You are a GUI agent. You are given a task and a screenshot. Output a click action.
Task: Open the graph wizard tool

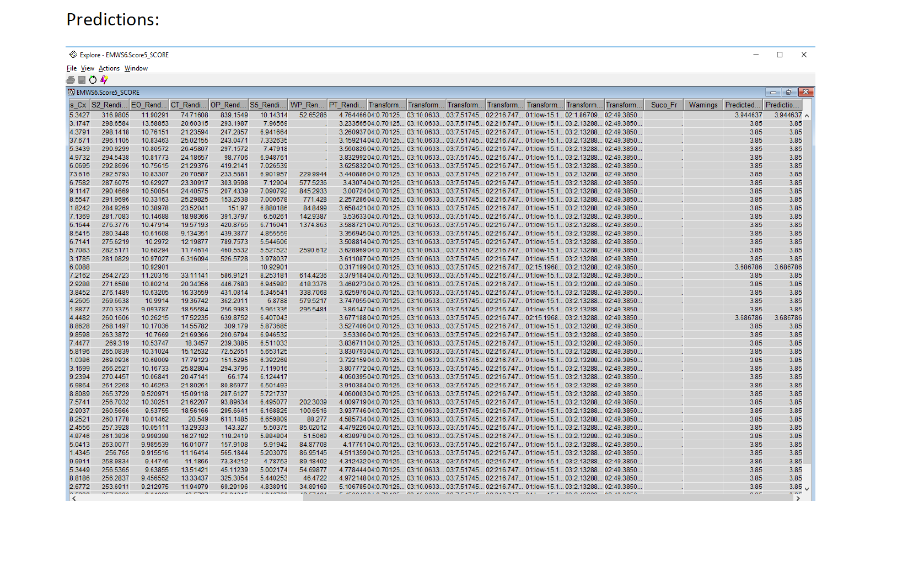tap(104, 80)
